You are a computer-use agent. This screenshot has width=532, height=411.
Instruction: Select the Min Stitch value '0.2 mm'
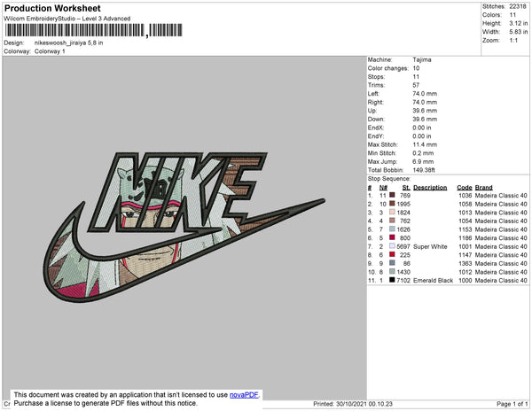pos(423,153)
